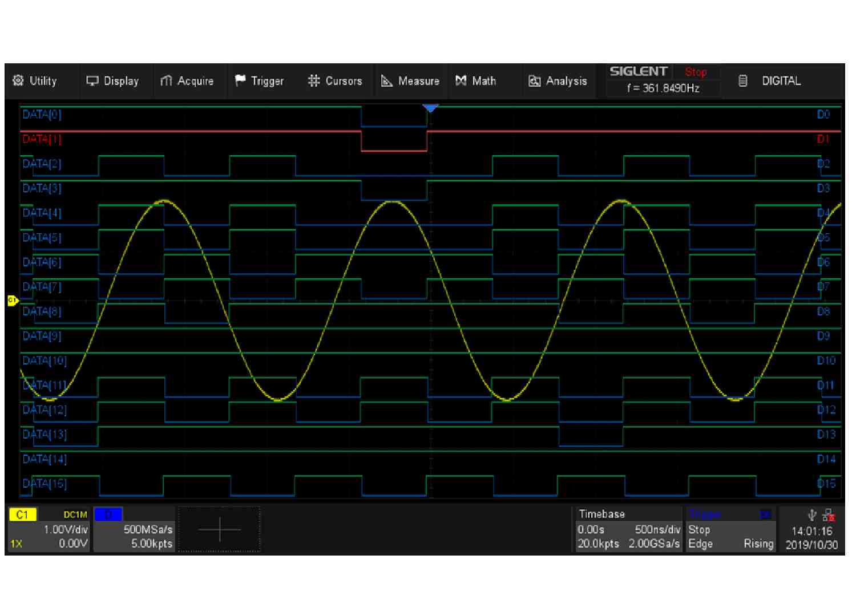Toggle the blue digital channel box
856x616 pixels.
click(x=108, y=514)
